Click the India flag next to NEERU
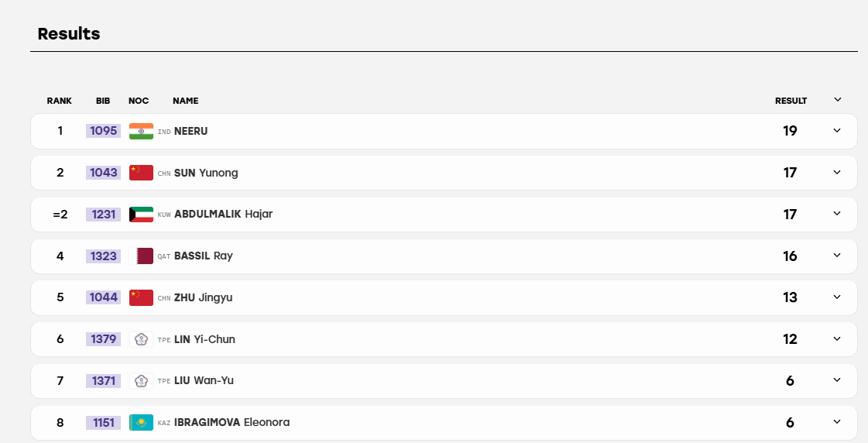This screenshot has height=443, width=868. 141,131
